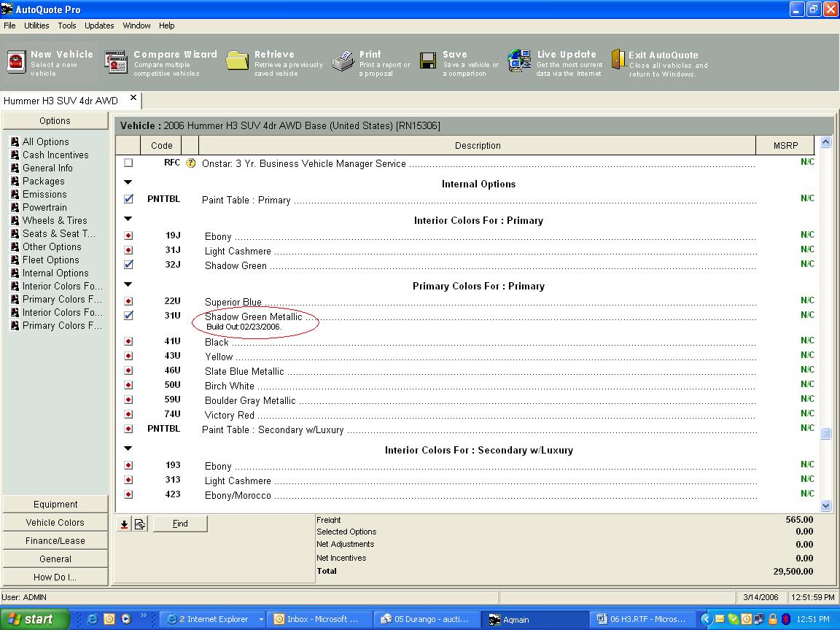Open the General panel button
The height and width of the screenshot is (630, 840).
[55, 559]
